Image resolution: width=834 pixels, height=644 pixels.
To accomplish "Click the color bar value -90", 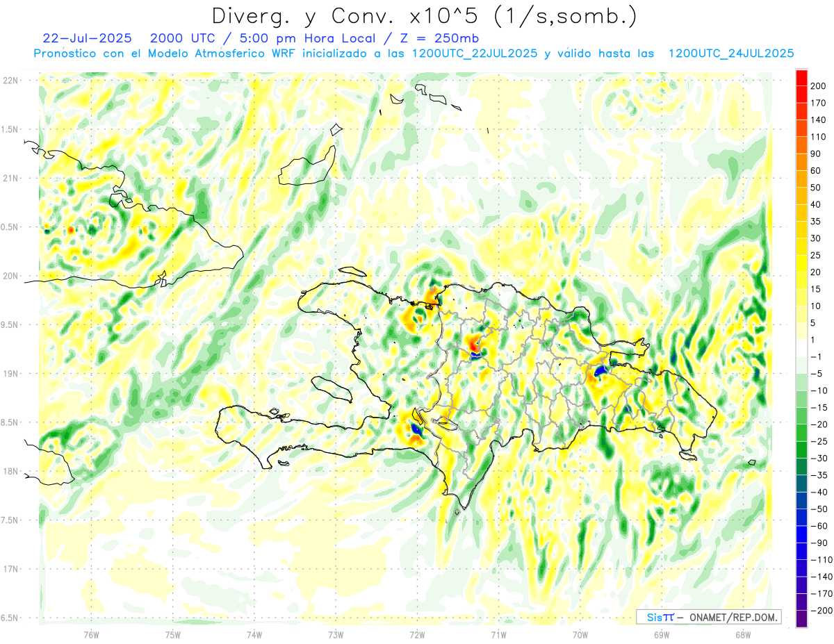I will (821, 543).
